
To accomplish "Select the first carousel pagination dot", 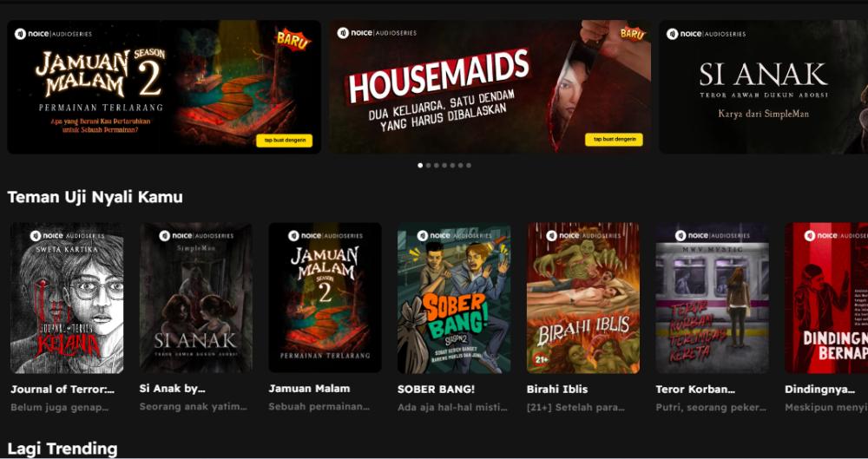I will (420, 165).
